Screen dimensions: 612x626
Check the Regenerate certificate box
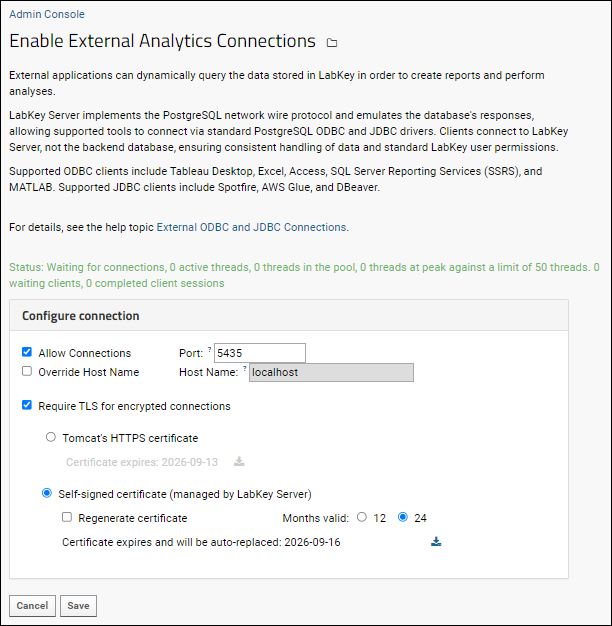67,517
